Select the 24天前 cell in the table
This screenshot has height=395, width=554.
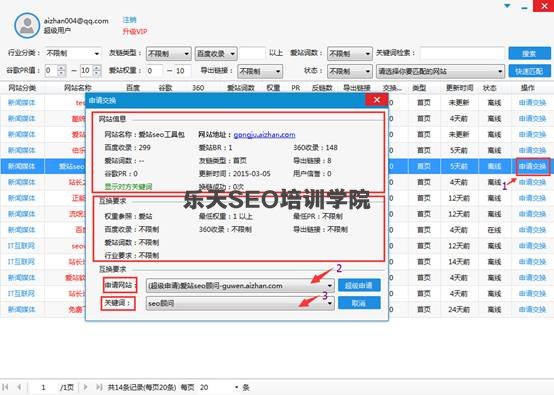pyautogui.click(x=459, y=309)
